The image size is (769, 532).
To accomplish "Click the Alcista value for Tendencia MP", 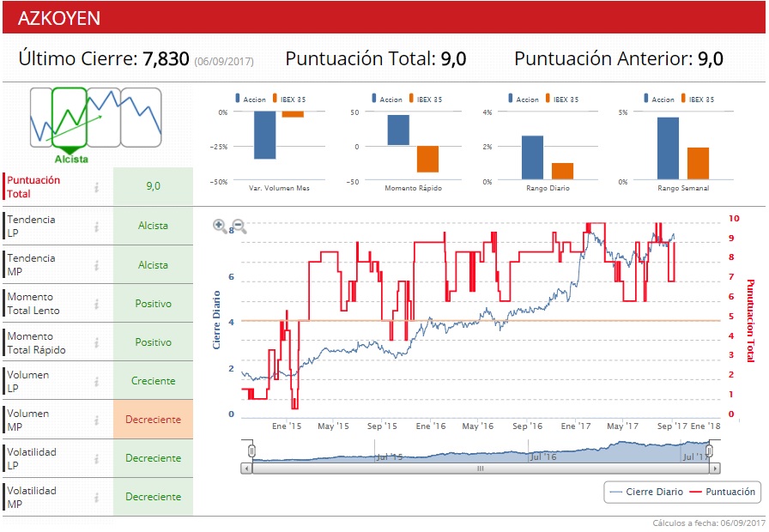I will point(153,265).
